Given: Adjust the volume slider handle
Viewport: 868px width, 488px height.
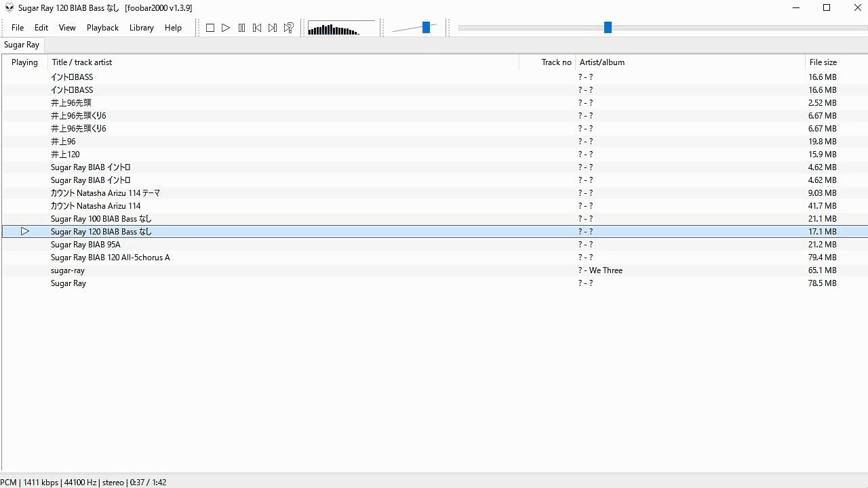Looking at the screenshot, I should coord(426,28).
